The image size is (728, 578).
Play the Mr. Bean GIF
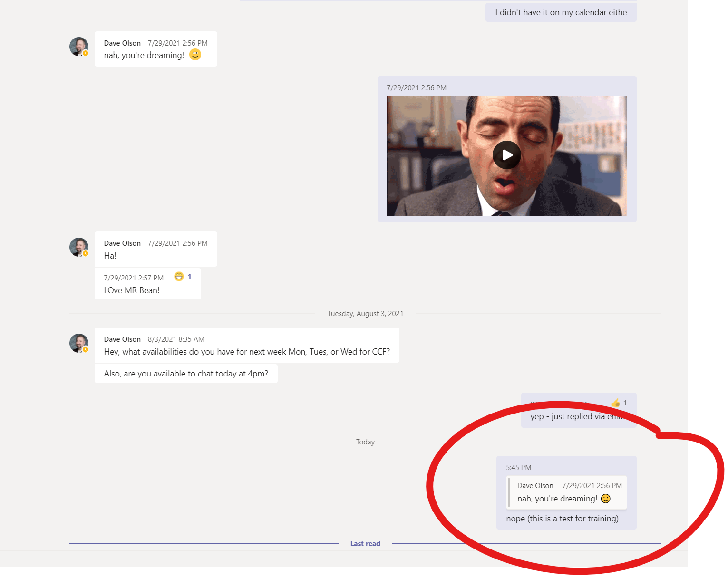506,155
